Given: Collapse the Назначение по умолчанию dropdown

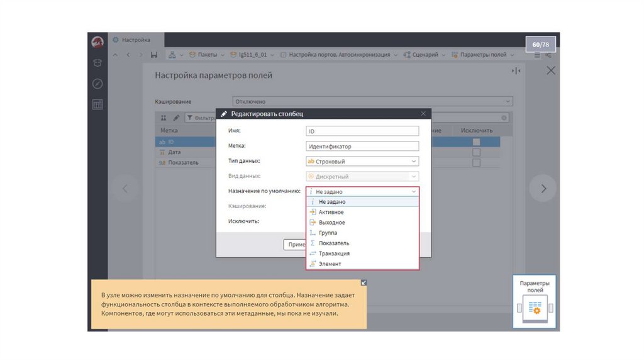Looking at the screenshot, I should coord(413,191).
